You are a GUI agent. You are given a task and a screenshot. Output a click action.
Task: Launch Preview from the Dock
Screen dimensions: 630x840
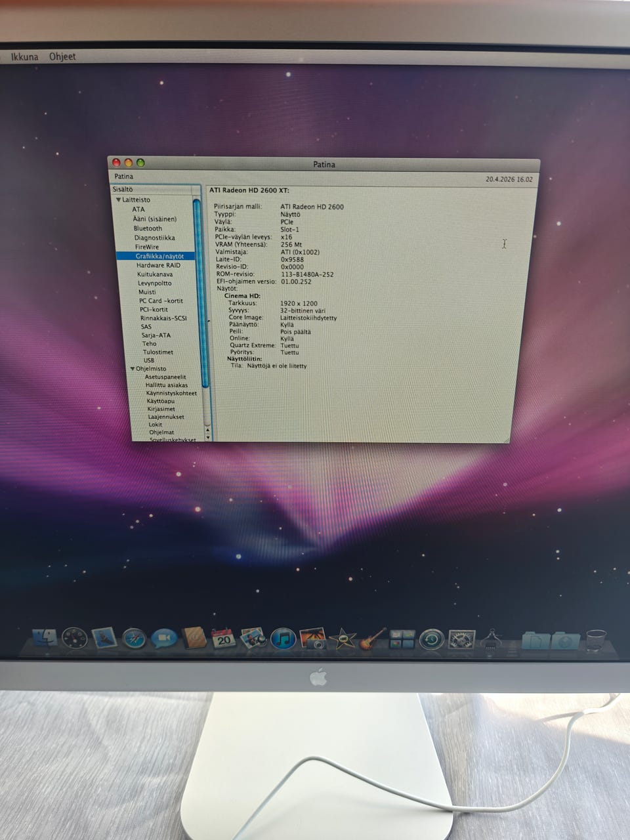click(253, 638)
